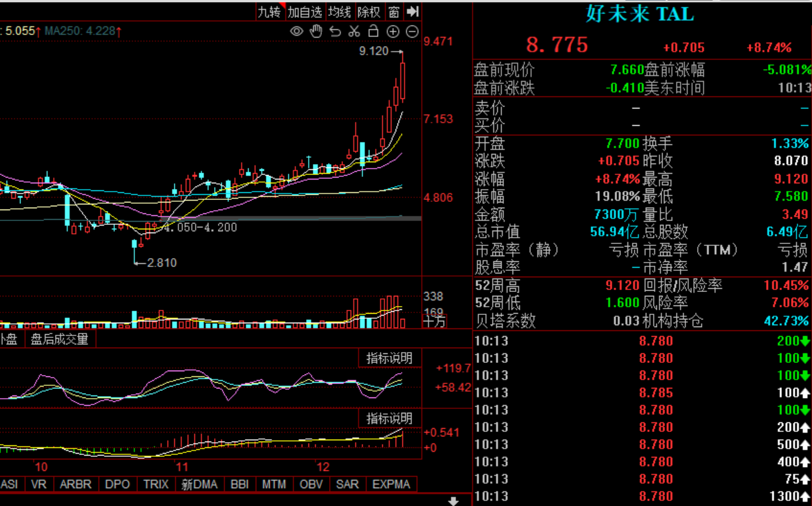
Task: Click the return/risk ratio 10.45%
Action: (x=786, y=285)
